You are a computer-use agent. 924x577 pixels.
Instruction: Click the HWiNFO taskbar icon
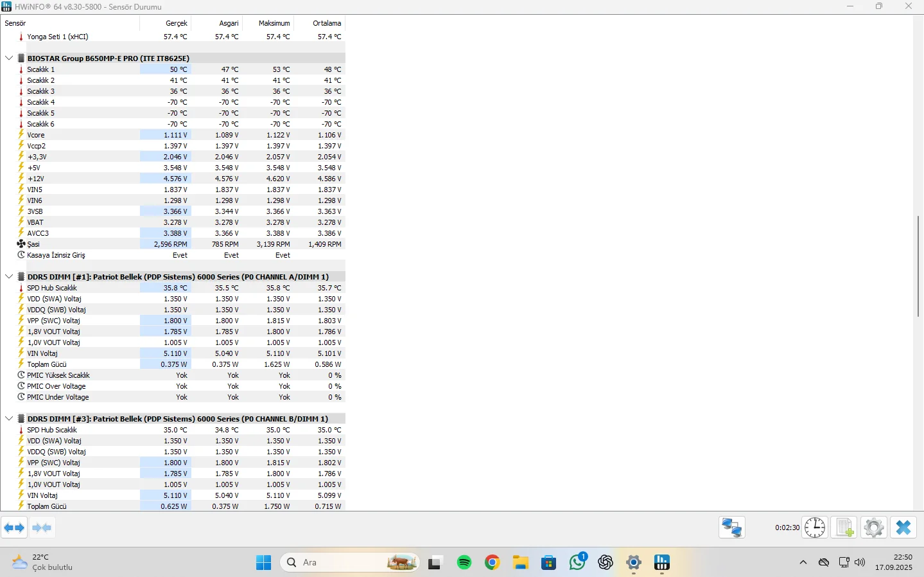pyautogui.click(x=662, y=563)
